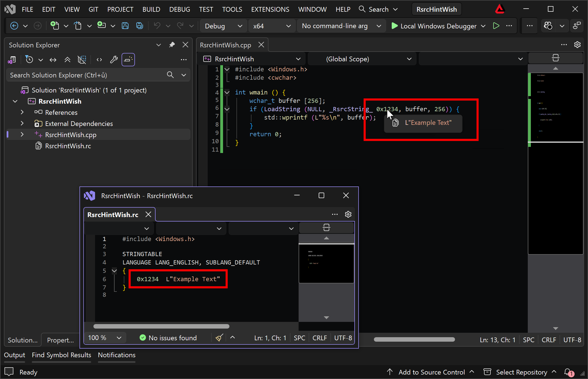Click horizontal scrollbar of main code editor
Viewport: 588px width, 379px height.
tap(414, 339)
